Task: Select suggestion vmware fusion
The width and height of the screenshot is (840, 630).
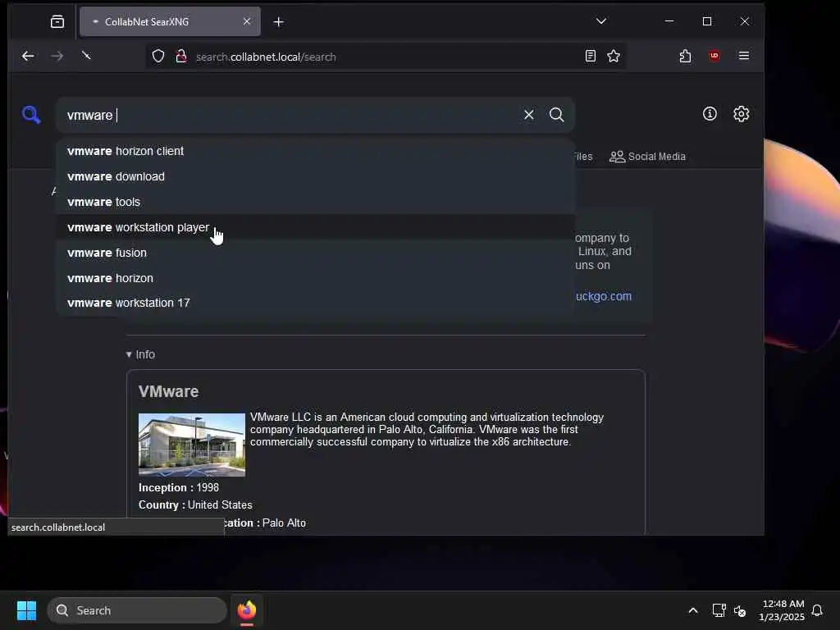Action: coord(316,253)
